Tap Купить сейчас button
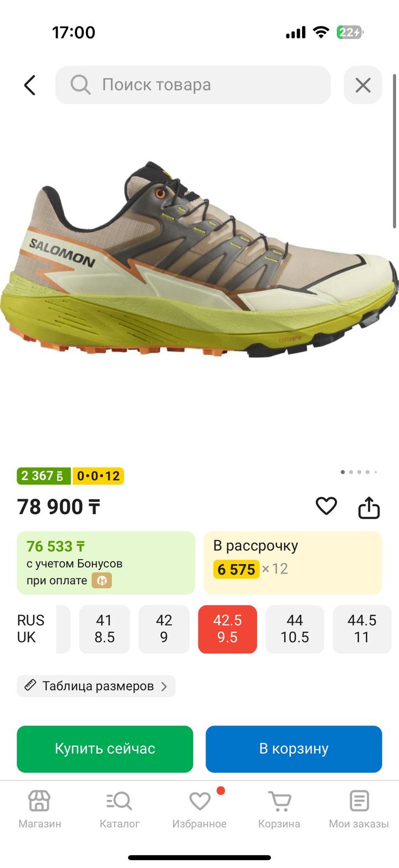The height and width of the screenshot is (868, 399). coord(105,749)
